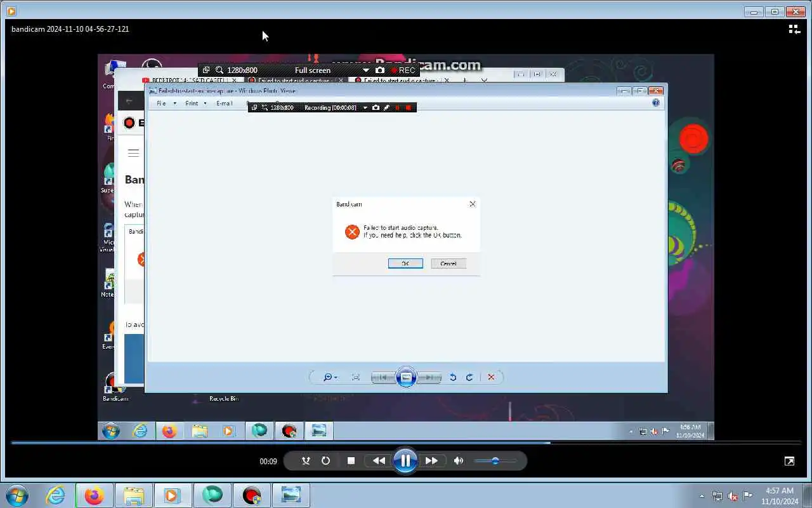This screenshot has width=812, height=508.
Task: Stop playback with the square Stop button
Action: (x=351, y=461)
